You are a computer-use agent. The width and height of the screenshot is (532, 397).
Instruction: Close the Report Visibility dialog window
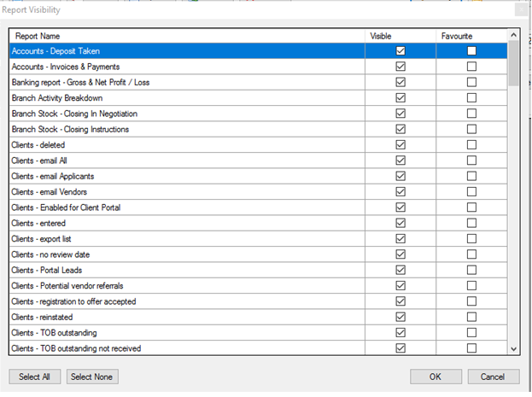pyautogui.click(x=522, y=9)
